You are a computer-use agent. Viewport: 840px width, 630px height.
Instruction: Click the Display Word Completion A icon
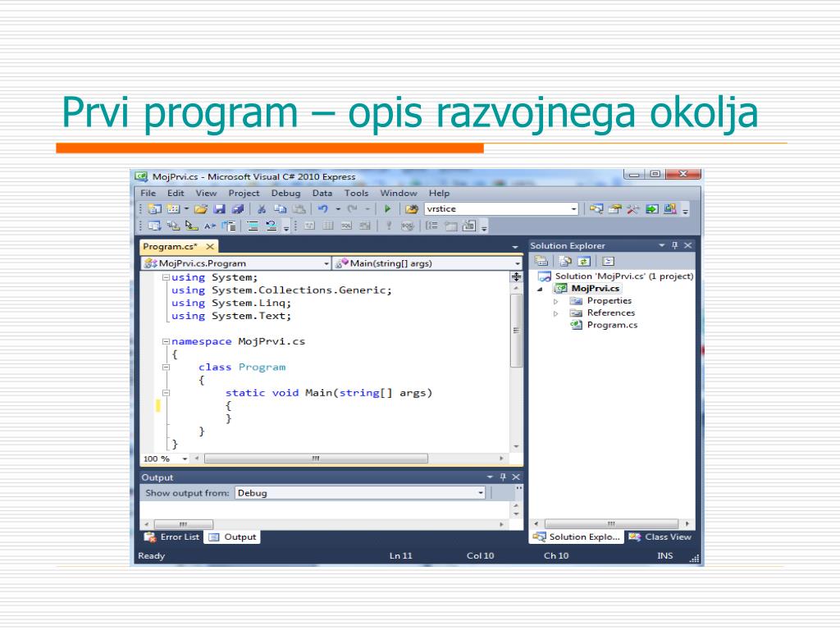pos(210,226)
